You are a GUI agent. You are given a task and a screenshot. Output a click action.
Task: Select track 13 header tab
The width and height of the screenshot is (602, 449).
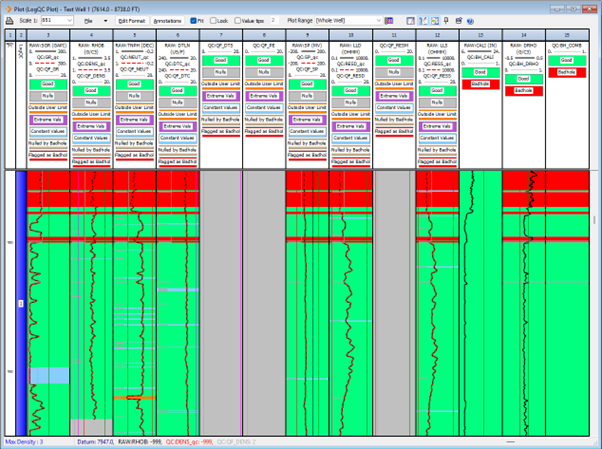[x=480, y=35]
